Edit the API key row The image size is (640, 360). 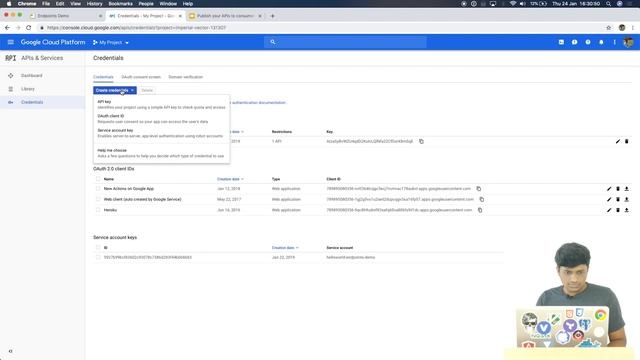[x=618, y=141]
